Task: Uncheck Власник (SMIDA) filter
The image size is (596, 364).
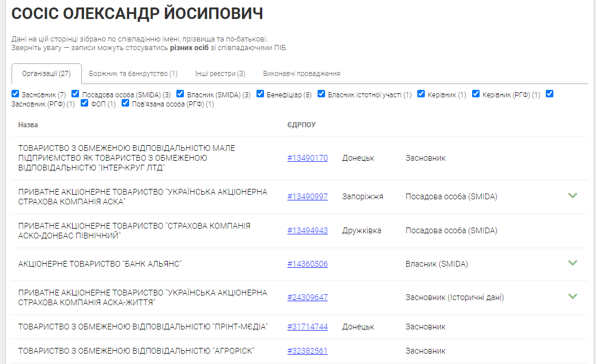Action: click(x=180, y=94)
